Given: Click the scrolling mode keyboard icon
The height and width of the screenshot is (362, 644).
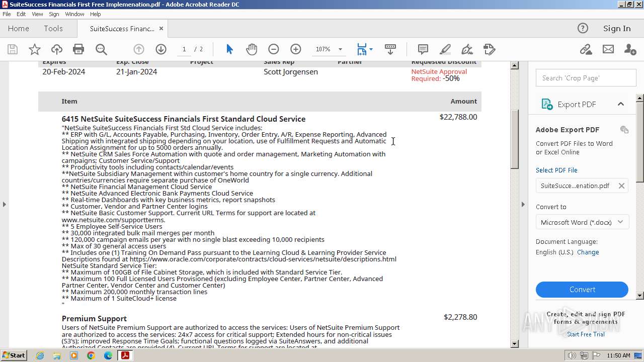Looking at the screenshot, I should [390, 49].
